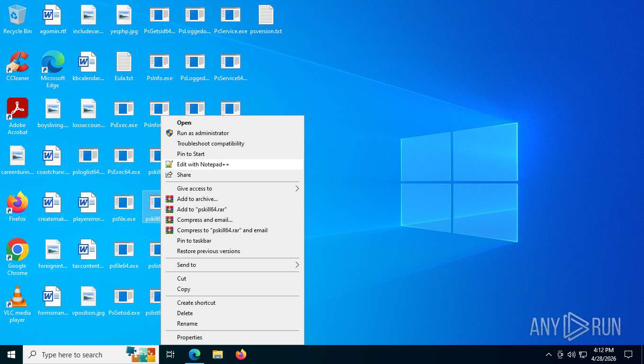This screenshot has height=364, width=644.
Task: Open Google Chrome desktop shortcut
Action: (18, 257)
